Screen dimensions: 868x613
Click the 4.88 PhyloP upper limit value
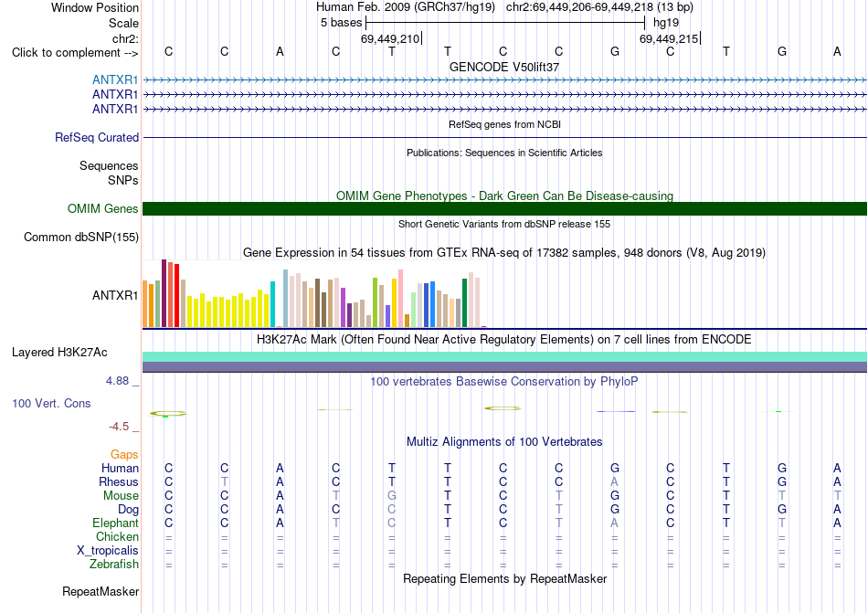coord(117,381)
